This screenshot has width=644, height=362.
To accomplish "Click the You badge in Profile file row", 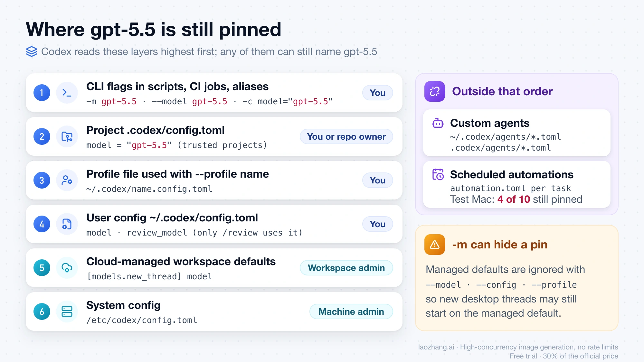I will click(378, 180).
